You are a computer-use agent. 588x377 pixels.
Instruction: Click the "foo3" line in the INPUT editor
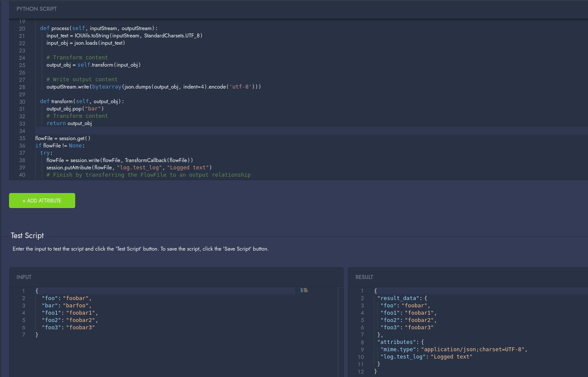[x=68, y=328]
